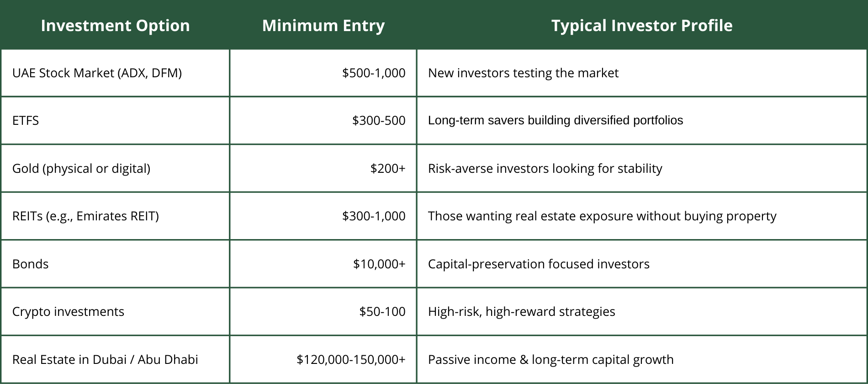Click the $50-100 crypto minimum
Screen dimensions: 868x384
(x=382, y=312)
